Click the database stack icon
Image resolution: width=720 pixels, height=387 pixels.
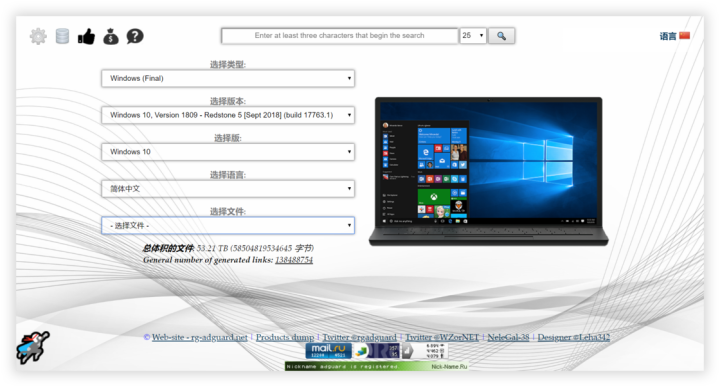pyautogui.click(x=62, y=36)
